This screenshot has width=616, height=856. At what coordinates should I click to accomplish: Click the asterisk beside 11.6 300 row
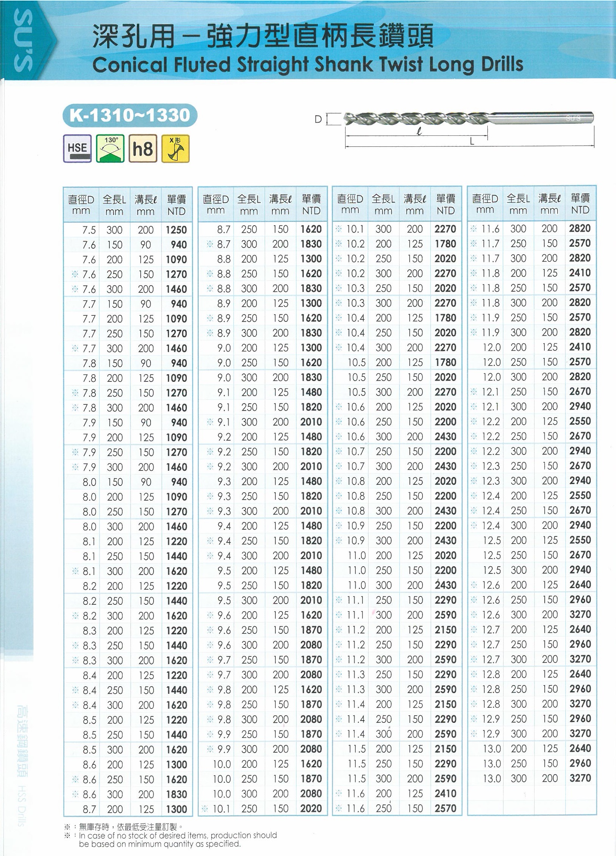tap(474, 229)
